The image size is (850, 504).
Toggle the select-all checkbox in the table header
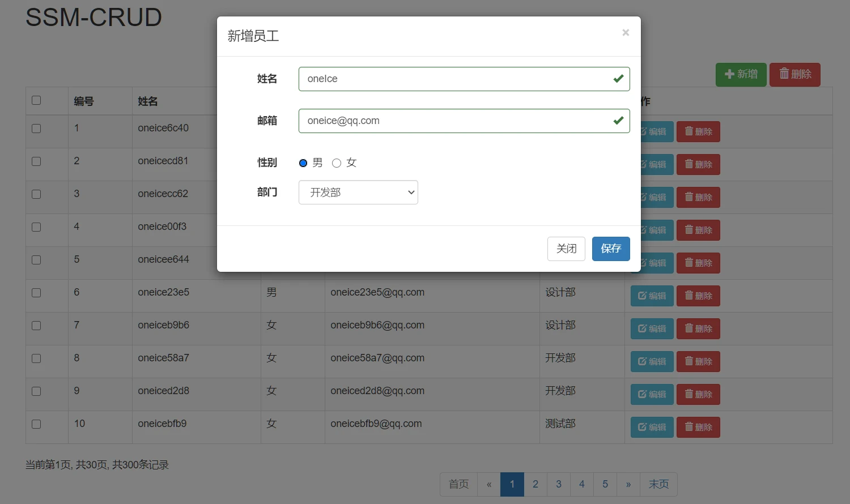pos(36,100)
